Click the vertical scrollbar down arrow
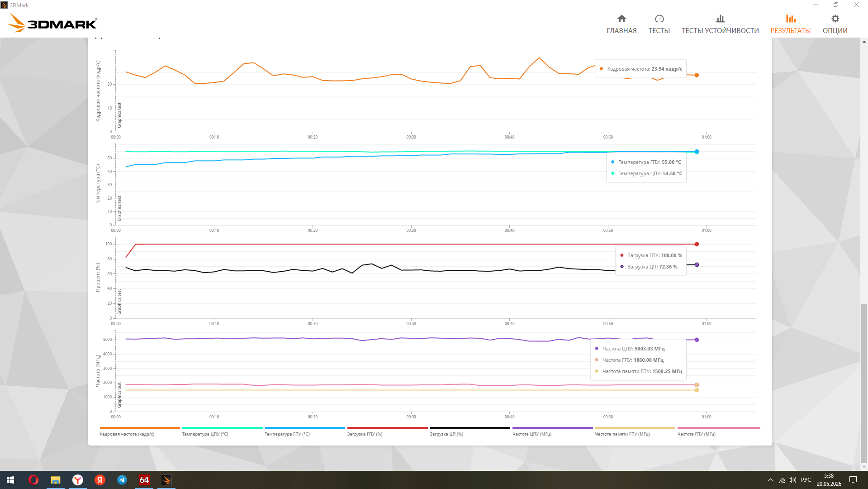Screen dimensions: 868x489 (x=864, y=467)
